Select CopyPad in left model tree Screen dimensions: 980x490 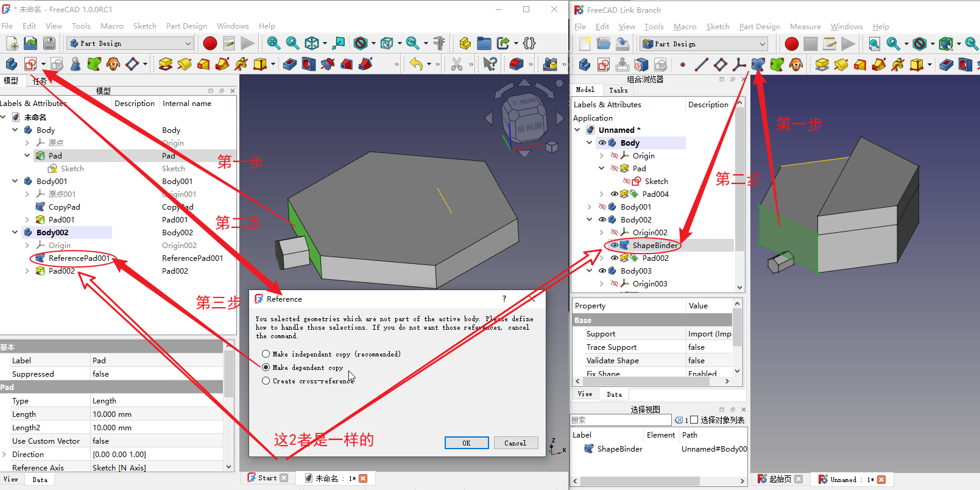click(64, 207)
